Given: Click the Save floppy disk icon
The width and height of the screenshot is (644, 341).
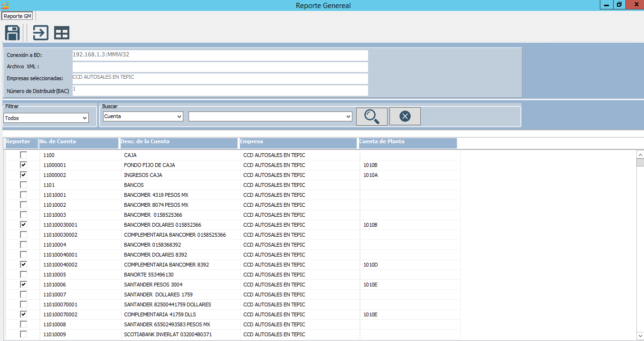Looking at the screenshot, I should pyautogui.click(x=12, y=33).
